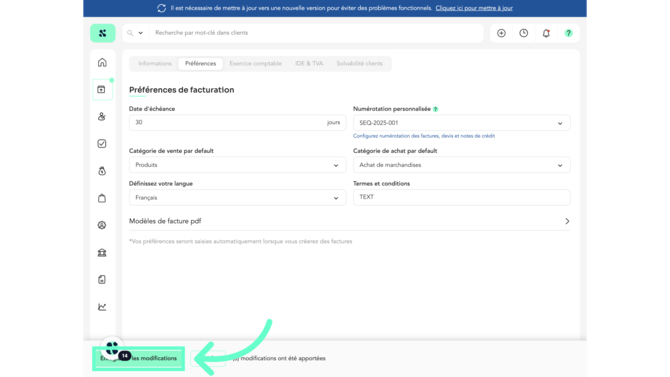Select the Préférences tab

(x=200, y=64)
